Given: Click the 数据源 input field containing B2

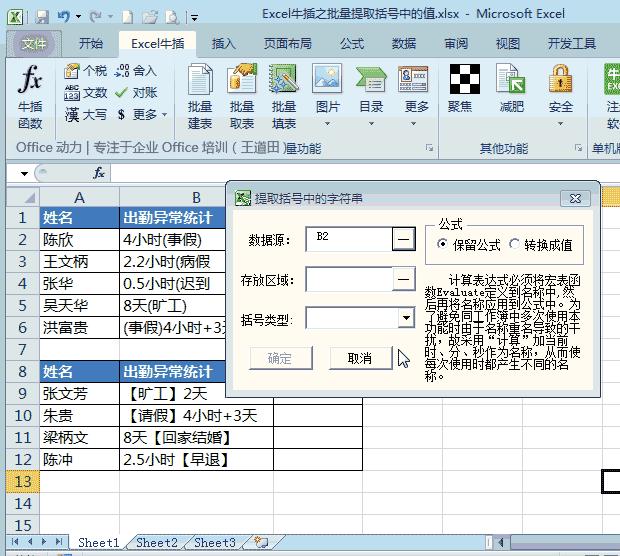Looking at the screenshot, I should pyautogui.click(x=349, y=238).
